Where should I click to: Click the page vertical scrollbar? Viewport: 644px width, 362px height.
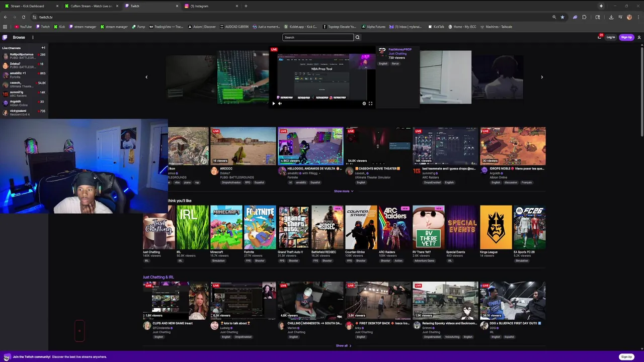point(642,90)
